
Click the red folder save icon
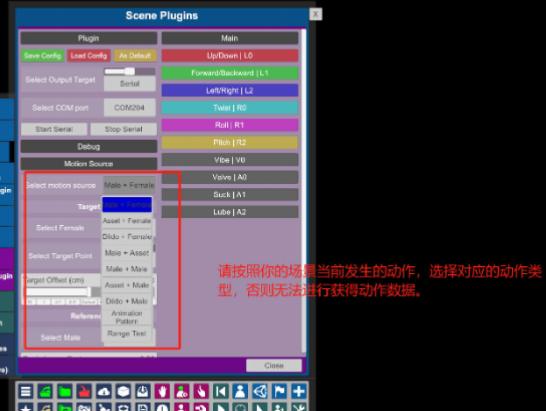tap(84, 391)
